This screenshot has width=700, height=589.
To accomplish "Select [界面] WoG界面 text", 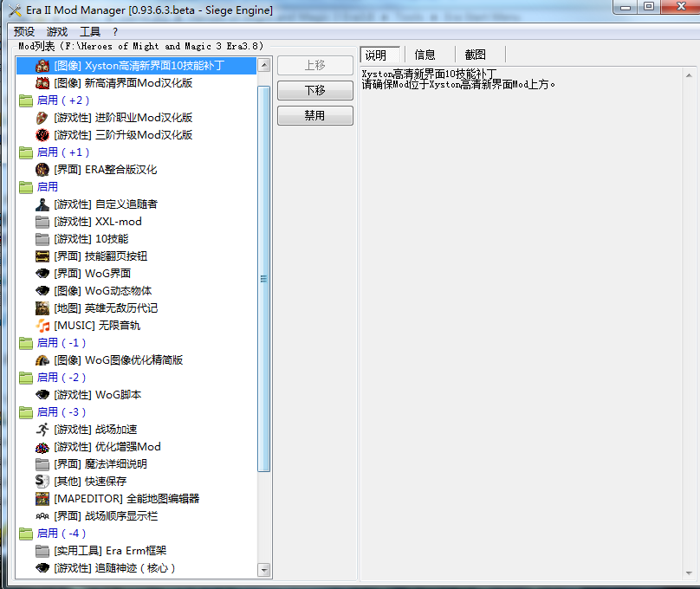I will point(93,274).
